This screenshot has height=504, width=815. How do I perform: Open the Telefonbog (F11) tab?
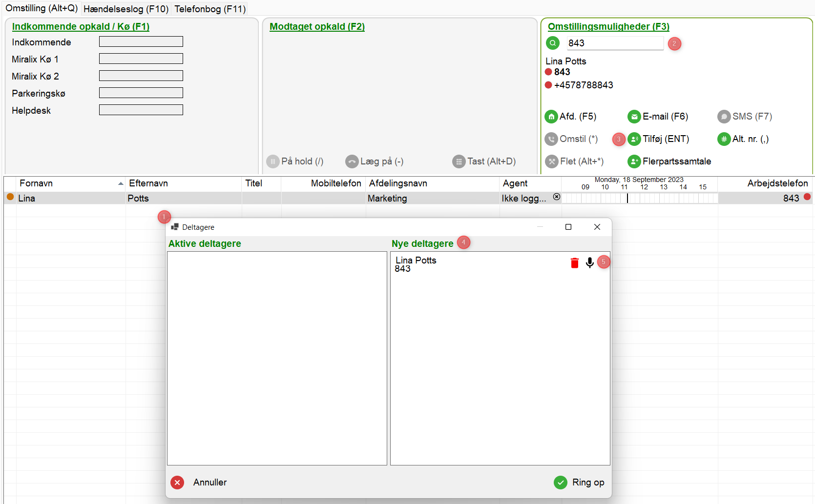pos(210,9)
